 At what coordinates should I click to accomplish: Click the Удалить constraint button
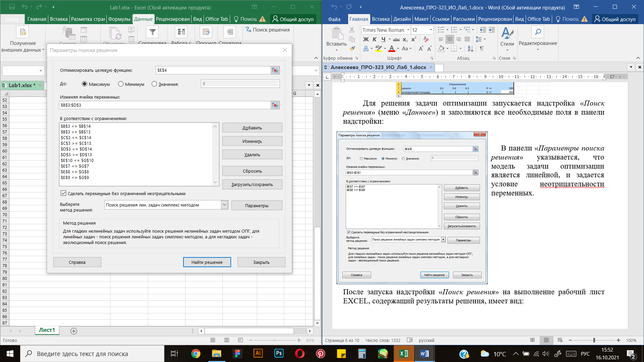coord(252,155)
